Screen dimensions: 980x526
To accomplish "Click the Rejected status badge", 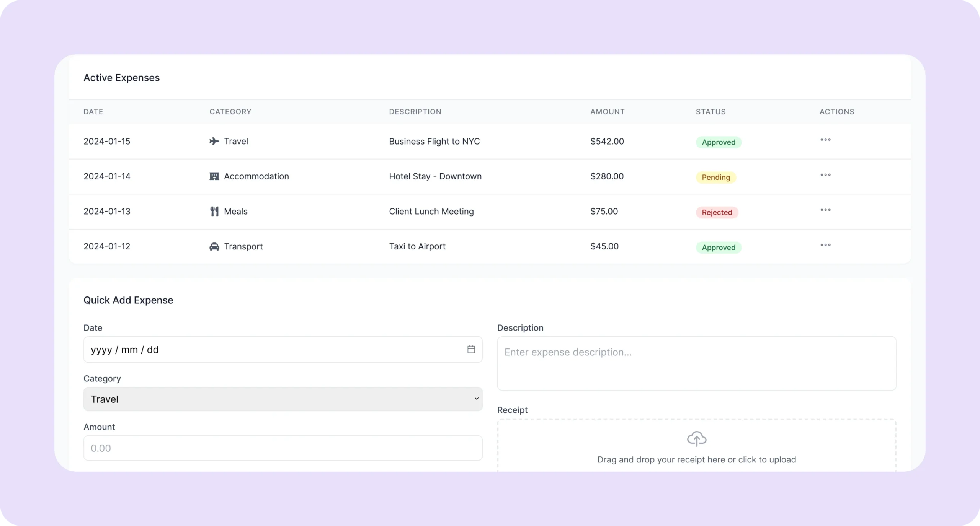I will (x=717, y=212).
